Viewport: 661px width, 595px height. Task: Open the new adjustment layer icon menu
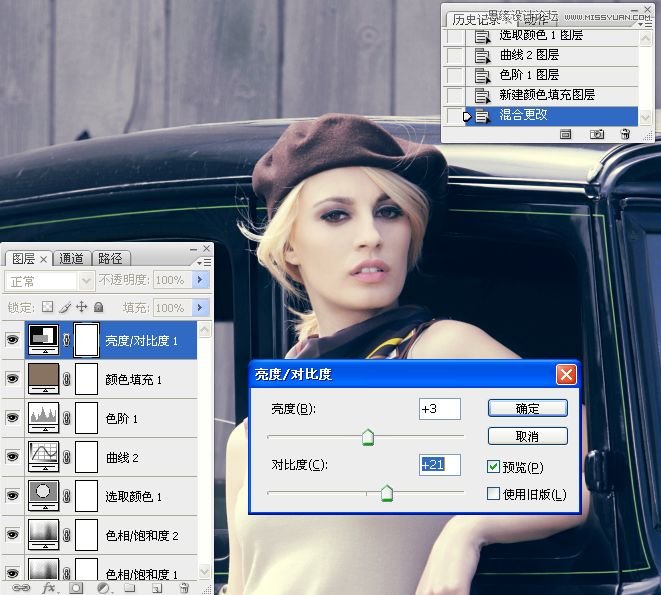click(x=102, y=588)
